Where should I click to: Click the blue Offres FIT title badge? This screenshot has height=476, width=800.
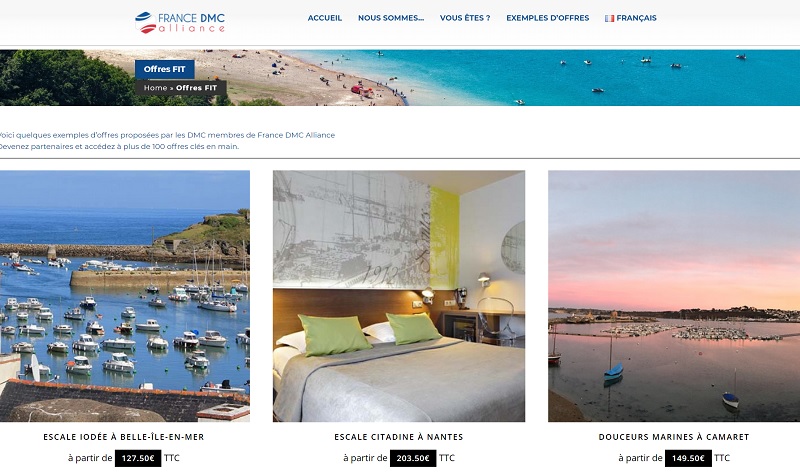click(165, 69)
